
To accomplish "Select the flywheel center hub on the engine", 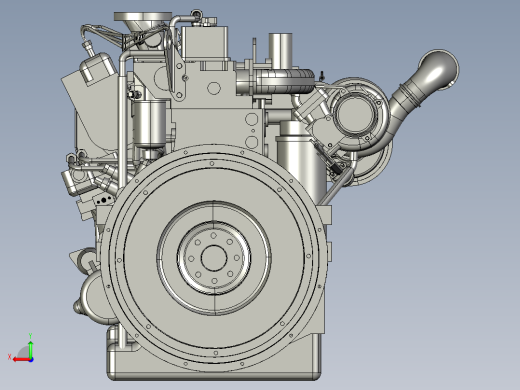I will [214, 258].
